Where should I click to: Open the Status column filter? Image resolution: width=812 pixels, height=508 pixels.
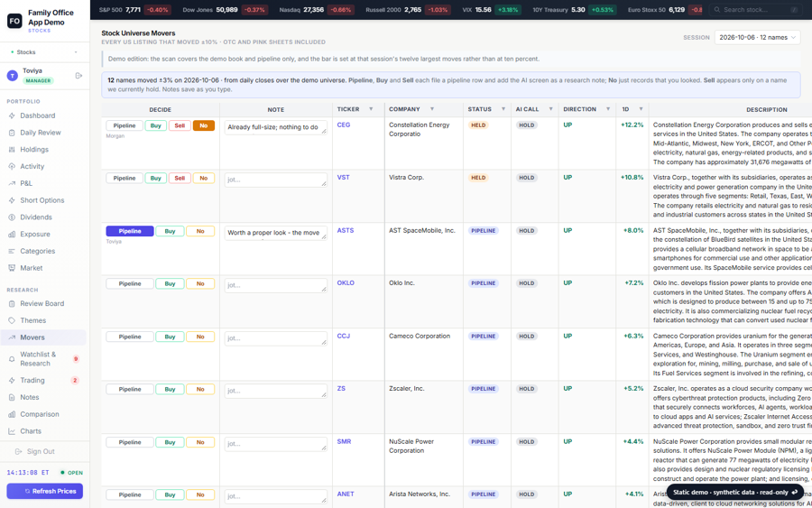503,109
